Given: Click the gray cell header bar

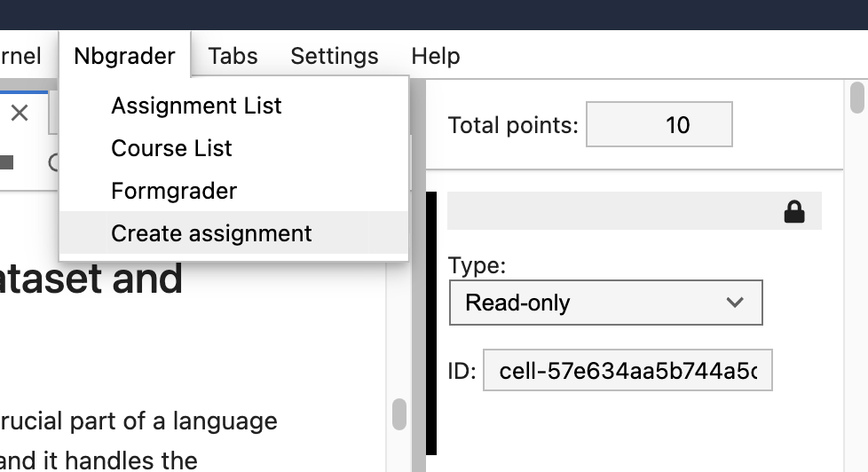Looking at the screenshot, I should 612,211.
